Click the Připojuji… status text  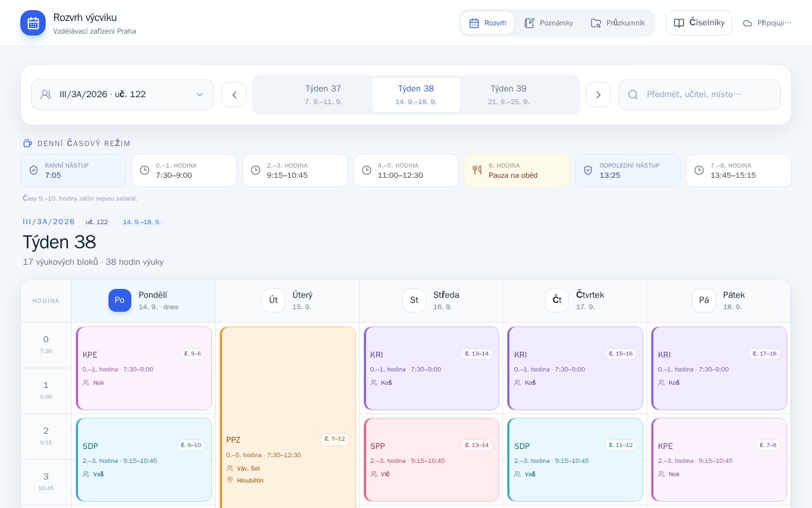click(775, 23)
